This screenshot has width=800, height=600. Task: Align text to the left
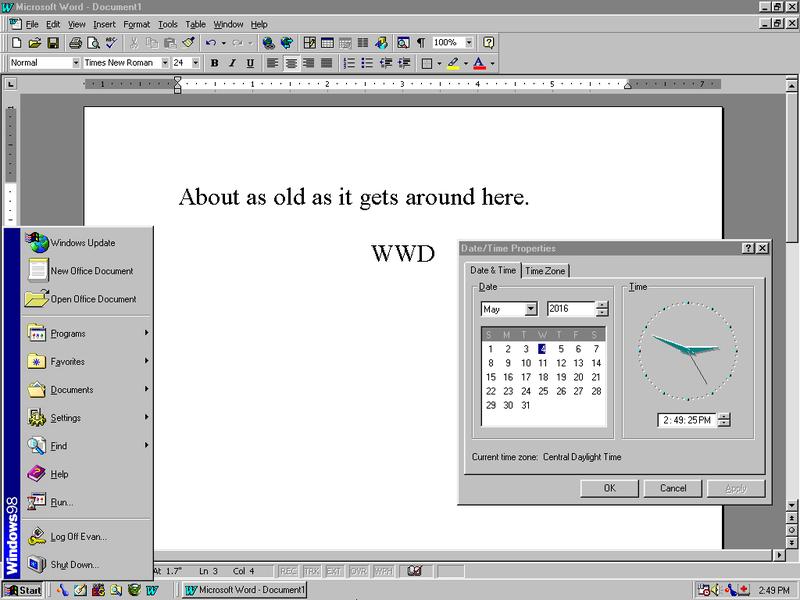(x=272, y=63)
